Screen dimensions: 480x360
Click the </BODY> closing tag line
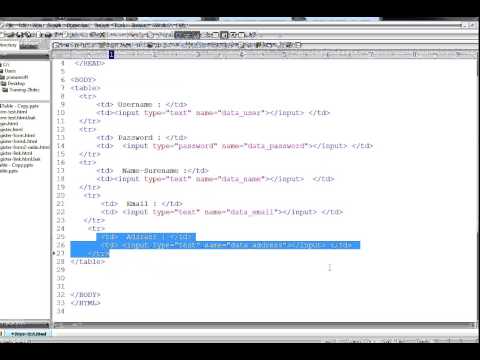(x=85, y=295)
